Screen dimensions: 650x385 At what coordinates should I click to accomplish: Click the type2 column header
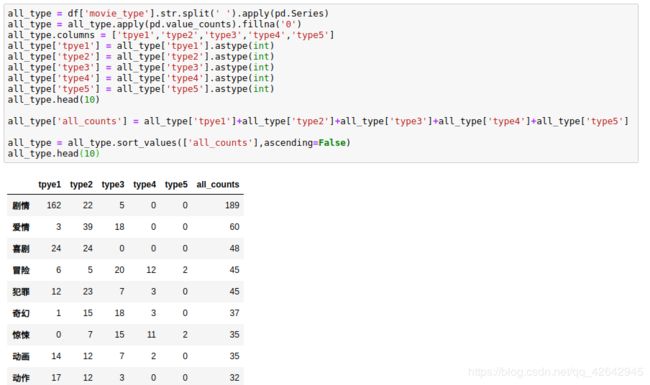coord(81,184)
